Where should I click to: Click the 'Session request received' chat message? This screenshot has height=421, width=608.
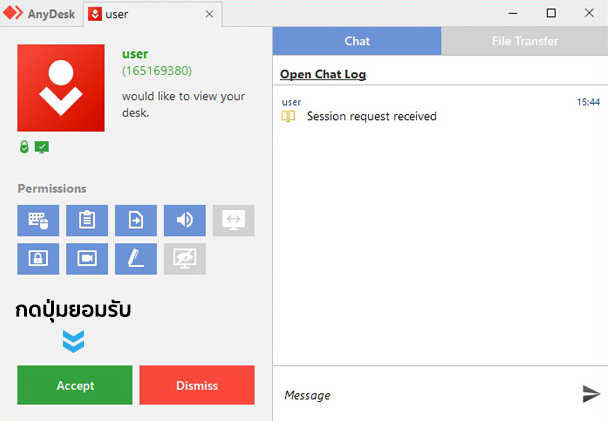click(371, 116)
